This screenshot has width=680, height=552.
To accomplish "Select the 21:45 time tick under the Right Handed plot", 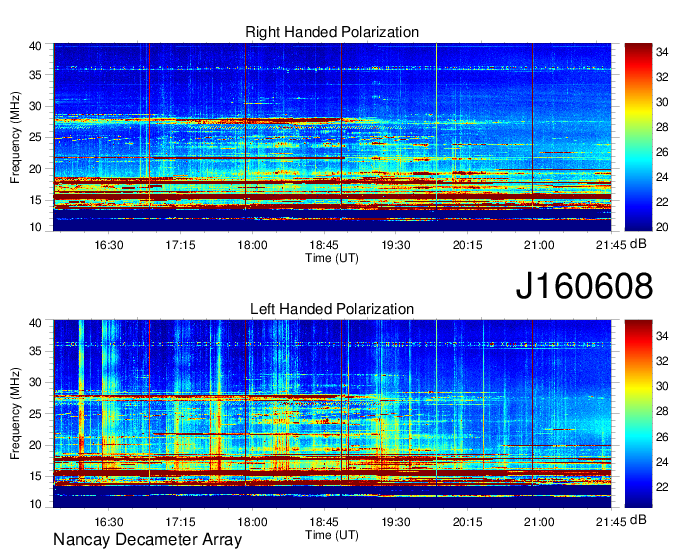I will click(x=611, y=245).
